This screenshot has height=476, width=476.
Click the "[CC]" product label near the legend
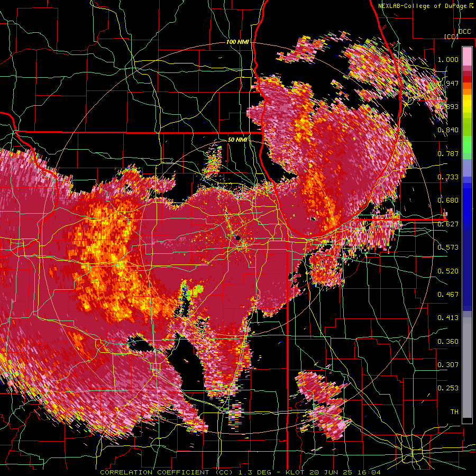click(x=451, y=36)
